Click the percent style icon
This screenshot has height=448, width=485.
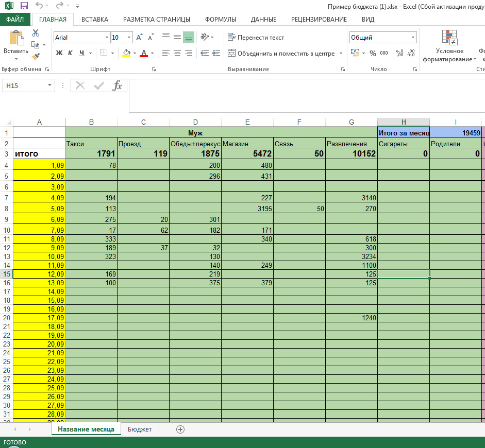pyautogui.click(x=373, y=53)
